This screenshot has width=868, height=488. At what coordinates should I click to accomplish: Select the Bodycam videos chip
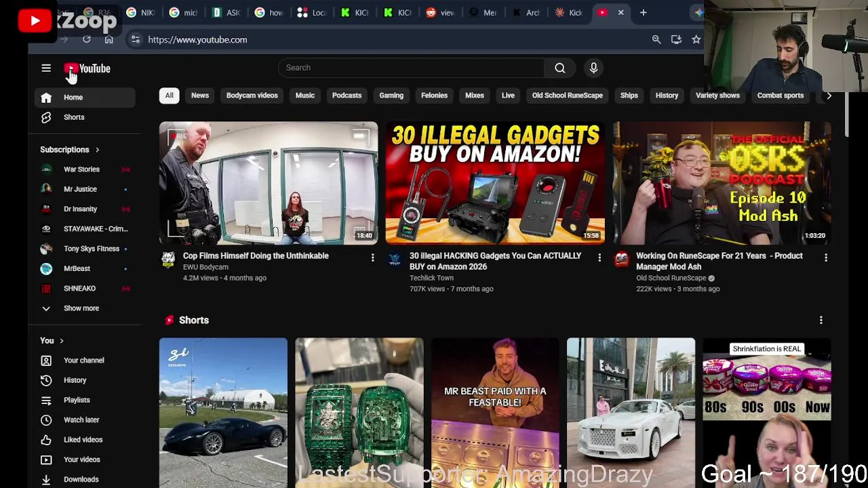252,96
